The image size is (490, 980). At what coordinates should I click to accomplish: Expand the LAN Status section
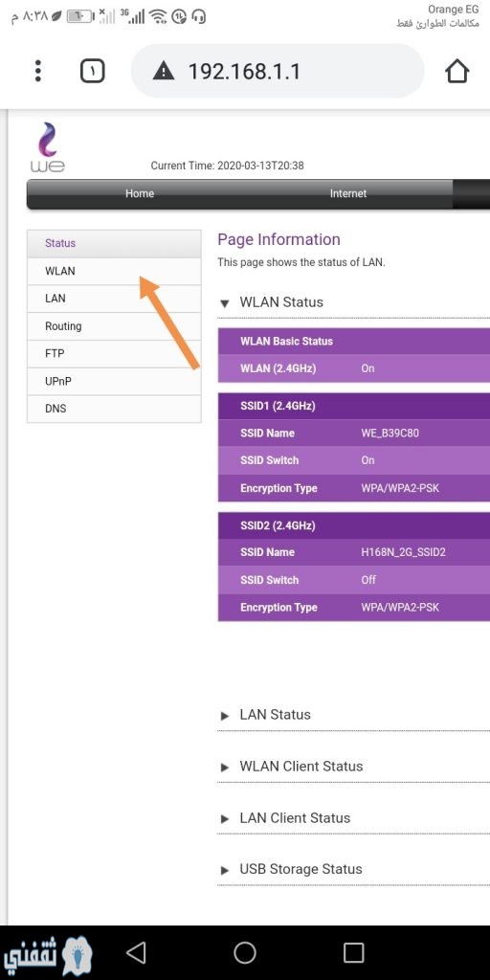coord(265,715)
